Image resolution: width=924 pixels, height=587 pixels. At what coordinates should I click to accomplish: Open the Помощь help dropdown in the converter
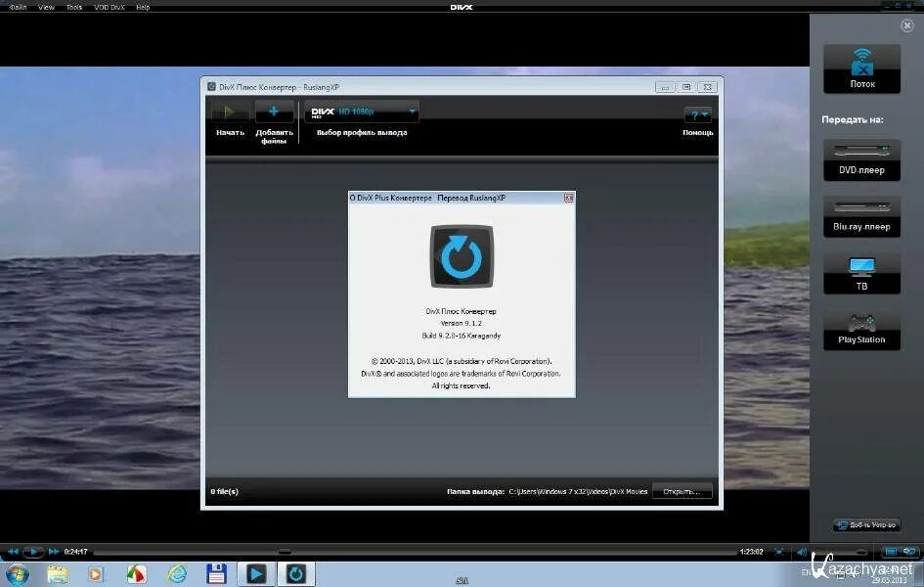[x=698, y=114]
